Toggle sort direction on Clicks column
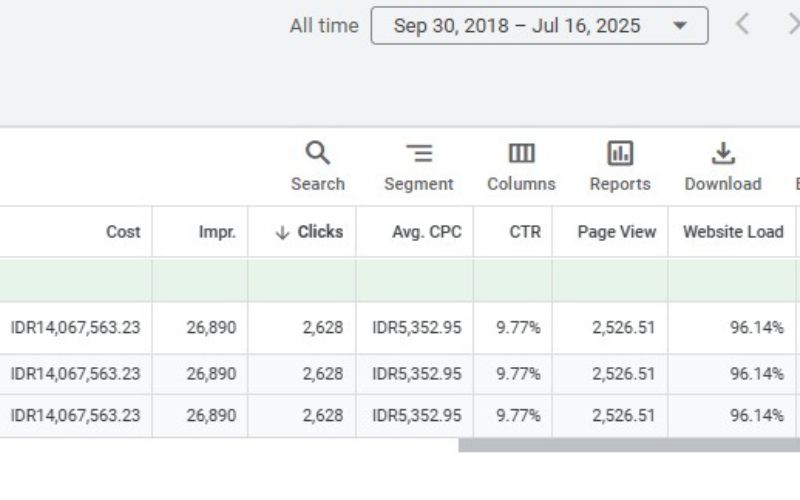800x500 pixels. click(309, 232)
